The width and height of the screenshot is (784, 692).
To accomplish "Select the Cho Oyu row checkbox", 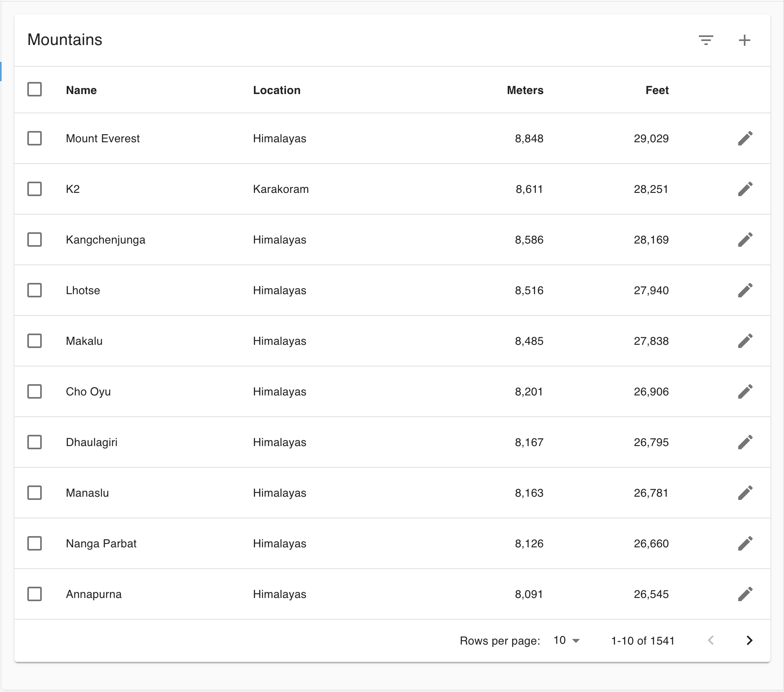I will coord(35,391).
